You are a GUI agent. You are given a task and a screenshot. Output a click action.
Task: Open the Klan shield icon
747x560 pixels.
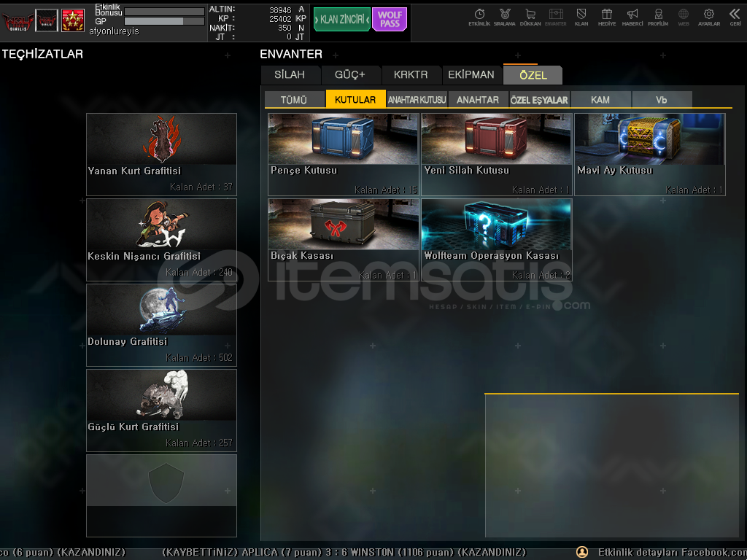click(x=581, y=17)
